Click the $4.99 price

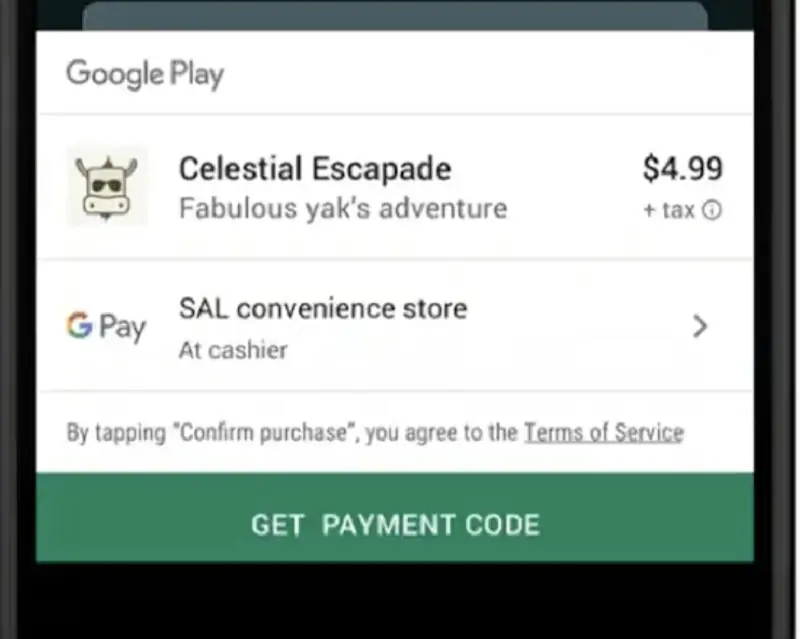pos(683,168)
